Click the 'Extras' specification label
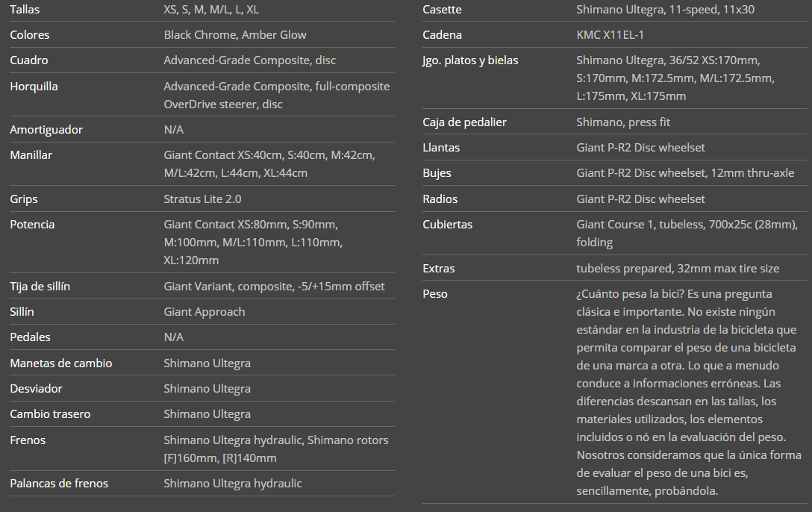Viewport: 812px width, 512px height. tap(439, 269)
